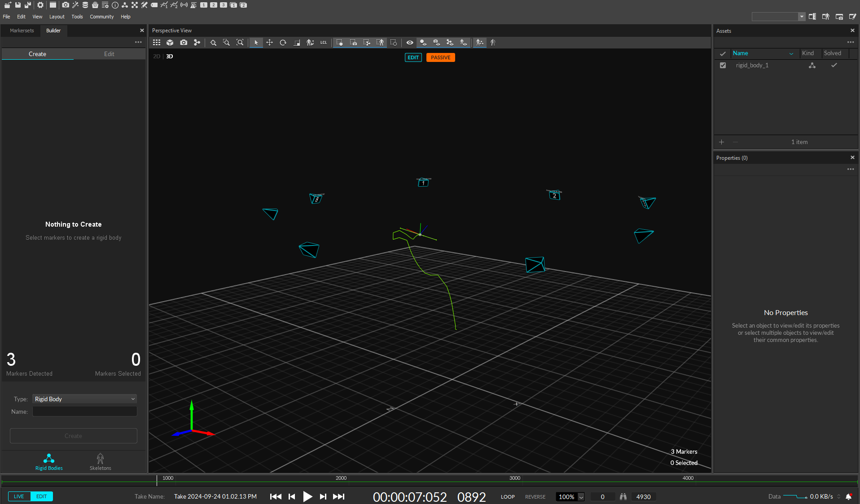860x504 pixels.
Task: Switch to LIVE mode
Action: [x=19, y=496]
